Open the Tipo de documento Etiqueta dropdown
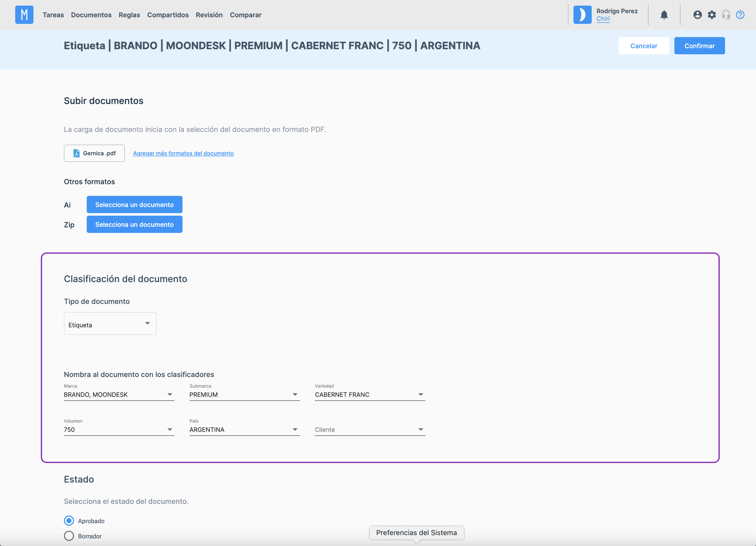 (x=110, y=323)
